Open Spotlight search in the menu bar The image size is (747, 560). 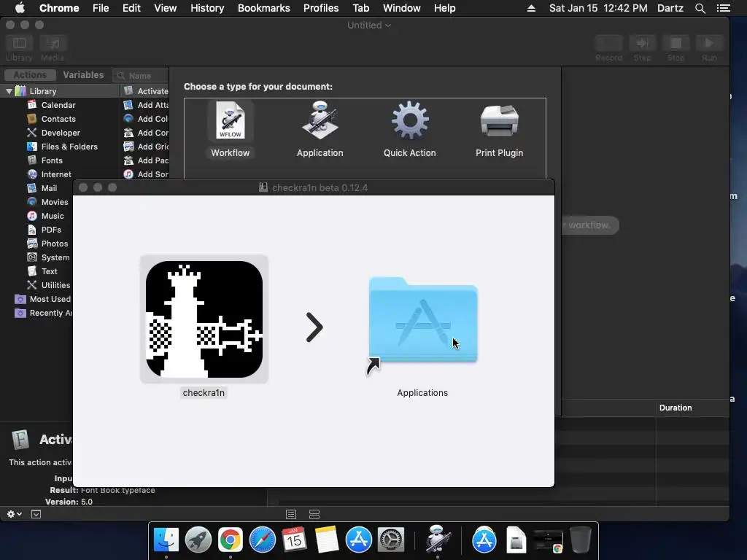700,8
